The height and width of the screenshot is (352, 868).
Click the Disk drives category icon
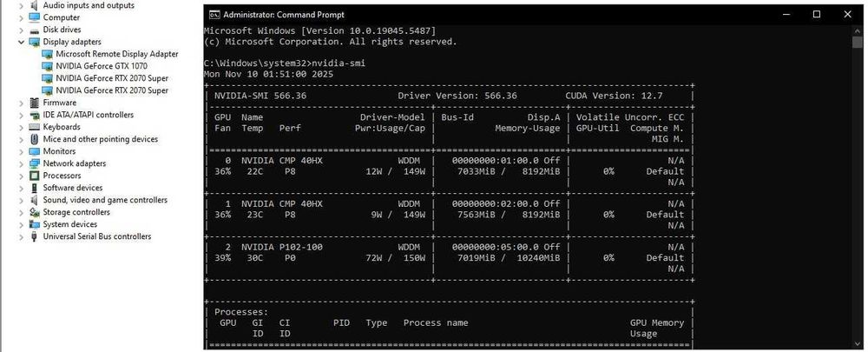(35, 30)
